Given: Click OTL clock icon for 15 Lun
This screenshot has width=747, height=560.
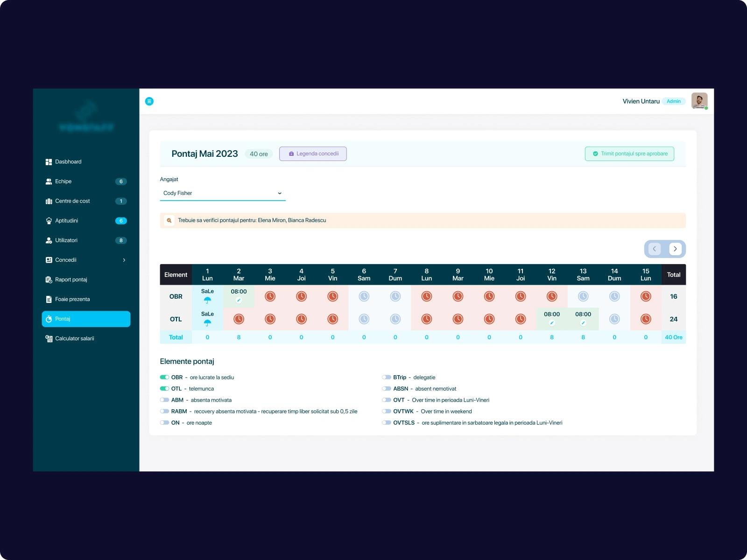Looking at the screenshot, I should coord(646,319).
